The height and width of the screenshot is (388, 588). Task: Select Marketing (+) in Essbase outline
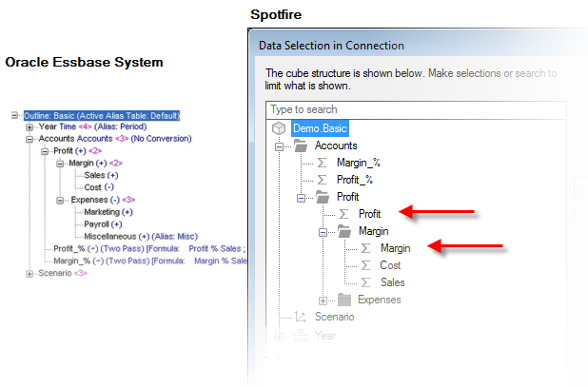point(108,212)
